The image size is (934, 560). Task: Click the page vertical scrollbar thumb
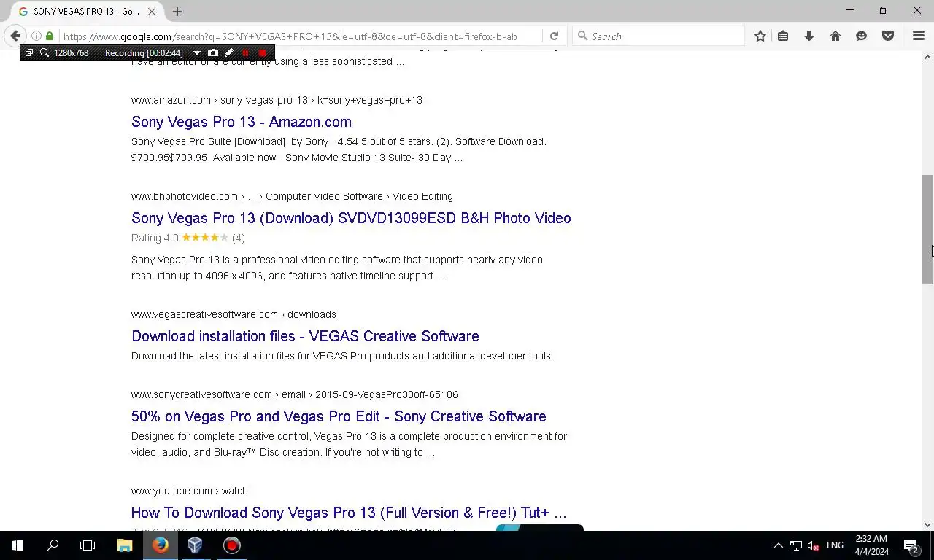pyautogui.click(x=927, y=229)
